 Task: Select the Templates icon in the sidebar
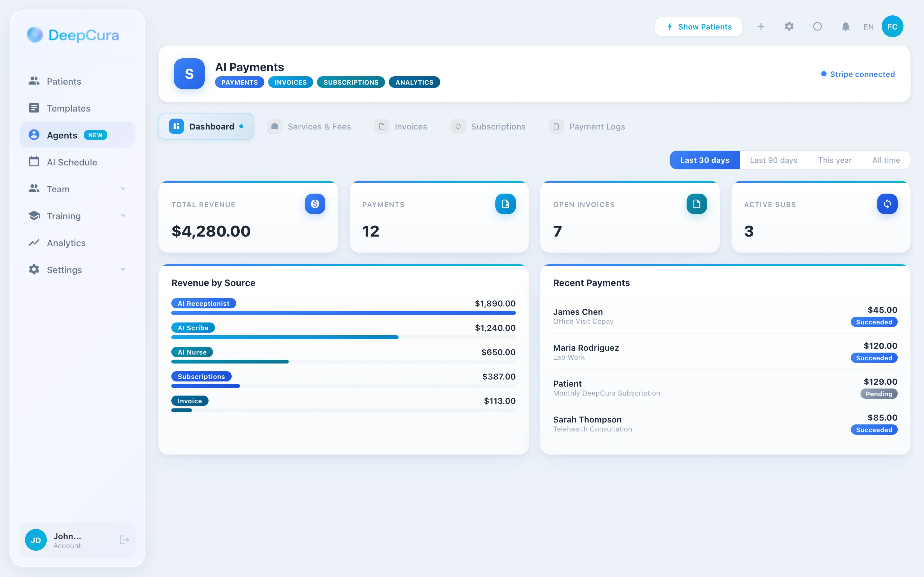(x=34, y=108)
